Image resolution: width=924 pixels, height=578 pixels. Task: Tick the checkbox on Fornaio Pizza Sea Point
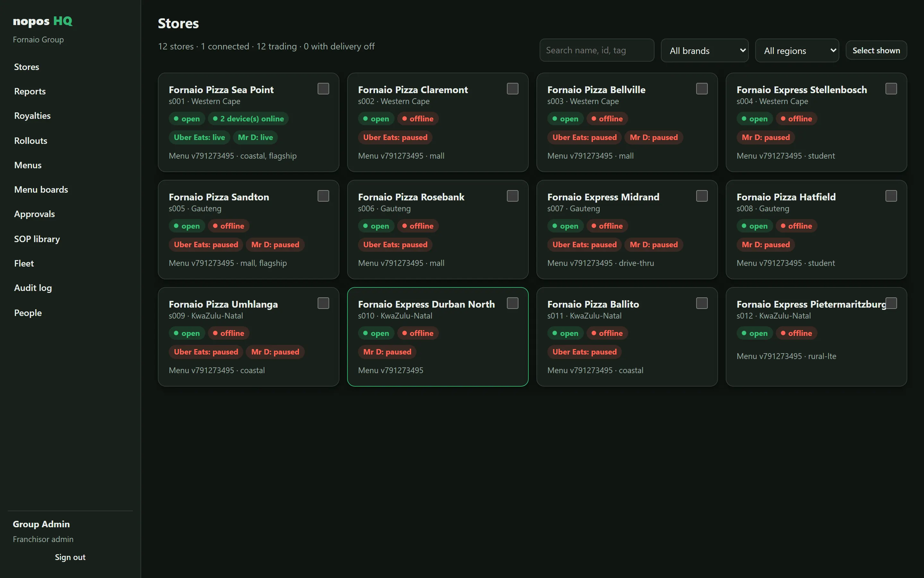(x=323, y=89)
